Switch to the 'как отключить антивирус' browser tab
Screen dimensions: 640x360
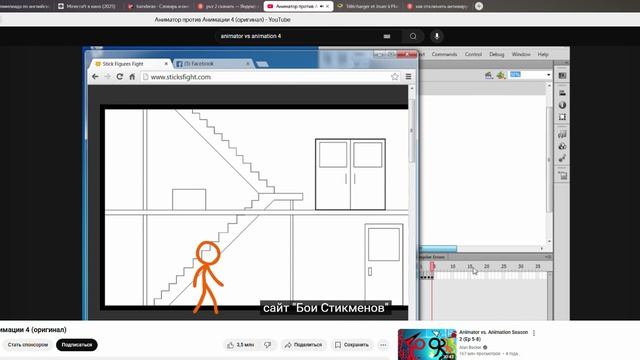438,6
